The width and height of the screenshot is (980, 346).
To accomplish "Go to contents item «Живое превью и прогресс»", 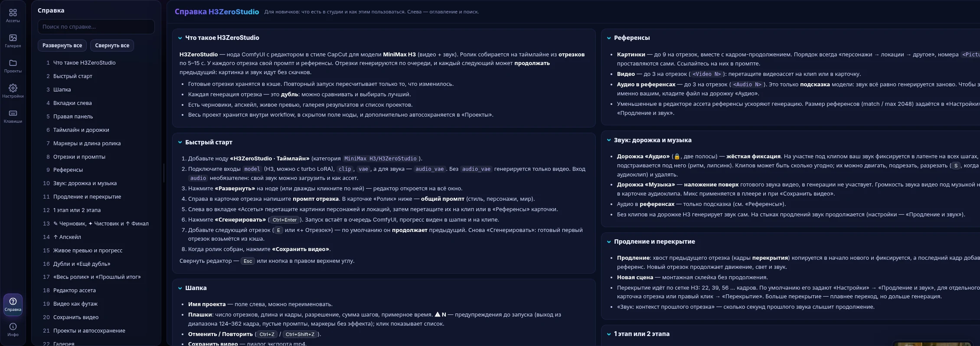I will tap(96, 251).
